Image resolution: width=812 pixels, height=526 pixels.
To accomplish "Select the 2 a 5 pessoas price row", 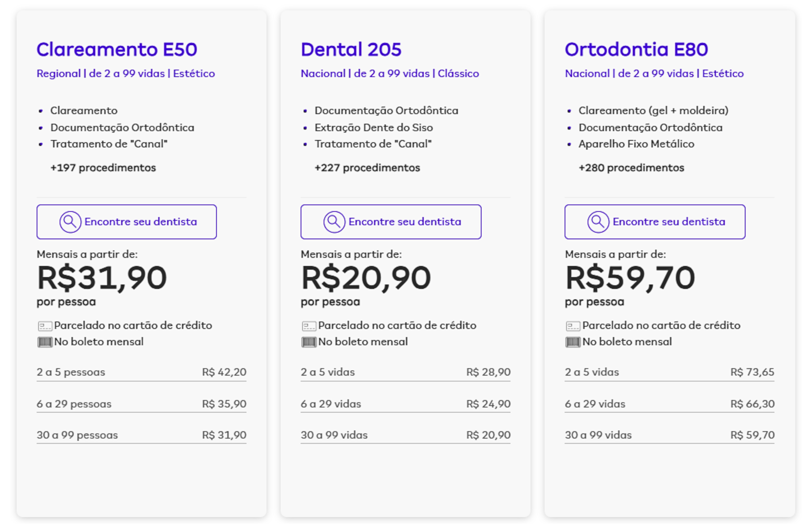I will coord(142,372).
